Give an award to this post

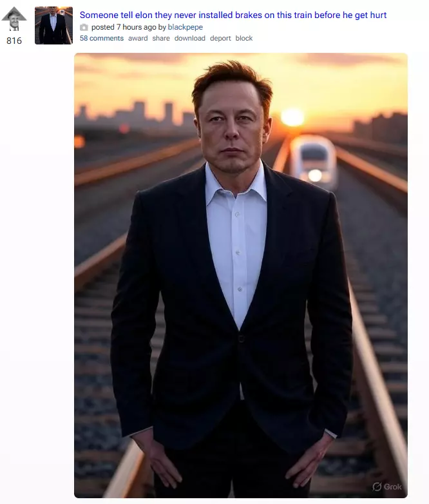138,38
